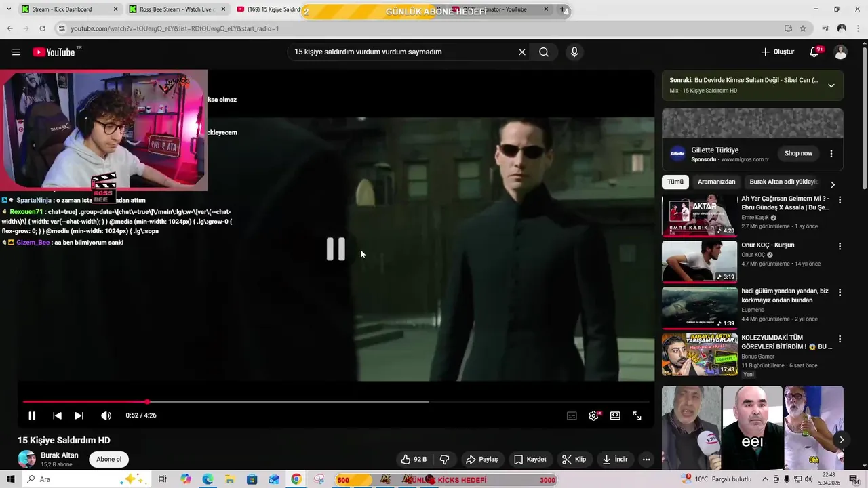Pause the video from the control bar
Screen dimensions: 868x488
tap(32, 415)
